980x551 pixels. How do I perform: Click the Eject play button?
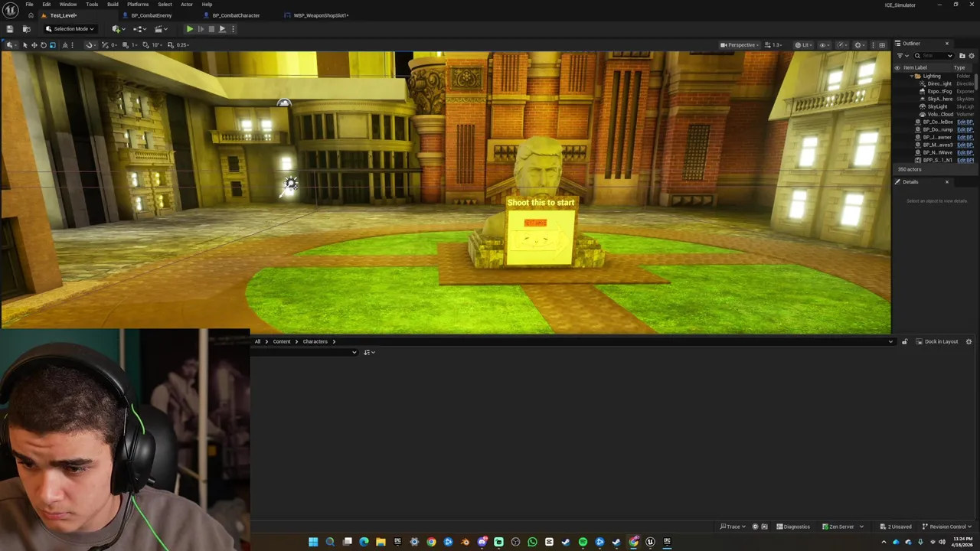[x=222, y=29]
